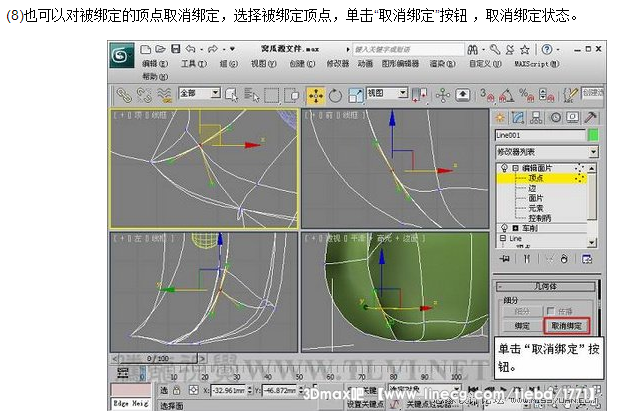Click modifier stack scroll down arrow
The width and height of the screenshot is (624, 411).
click(x=592, y=242)
